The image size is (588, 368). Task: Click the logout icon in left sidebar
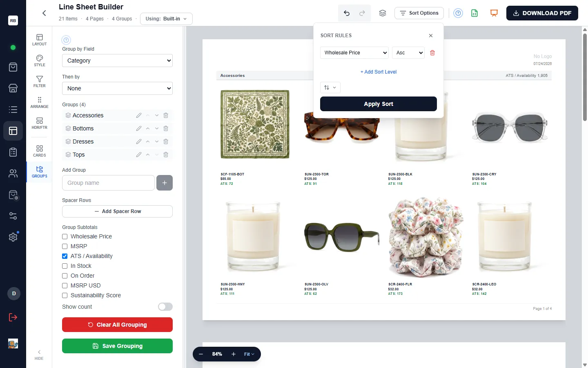click(x=13, y=317)
